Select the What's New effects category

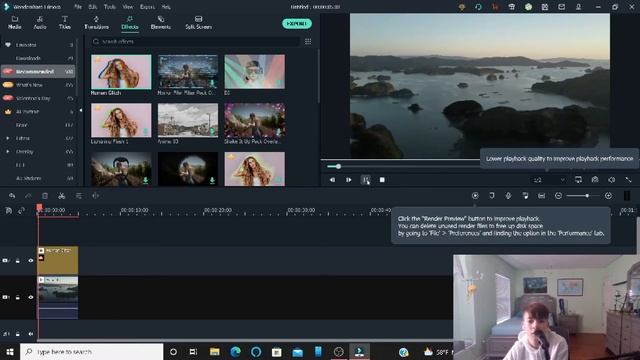38,85
